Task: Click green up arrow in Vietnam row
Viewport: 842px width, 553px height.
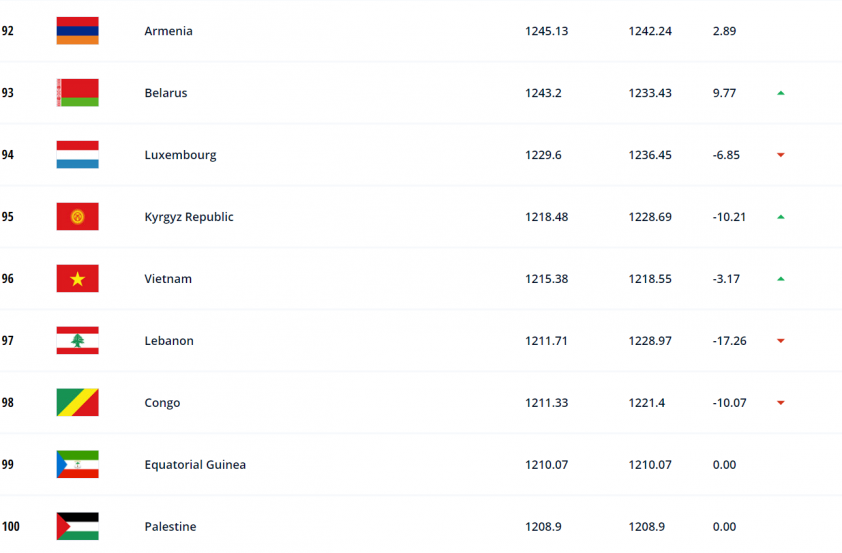Action: (x=781, y=279)
